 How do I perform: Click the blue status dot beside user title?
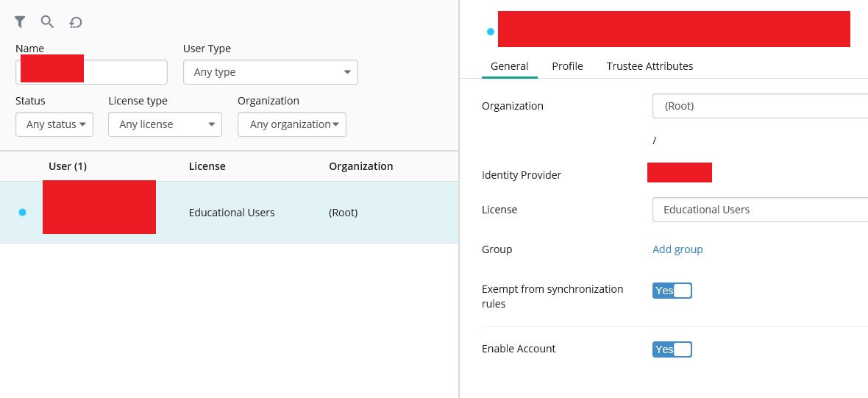point(490,32)
